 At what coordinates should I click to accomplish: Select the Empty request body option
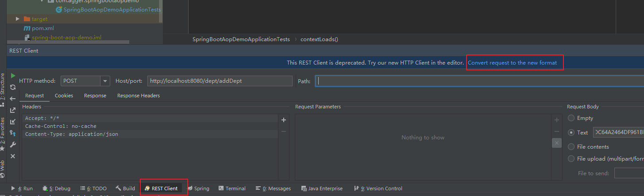[x=571, y=118]
